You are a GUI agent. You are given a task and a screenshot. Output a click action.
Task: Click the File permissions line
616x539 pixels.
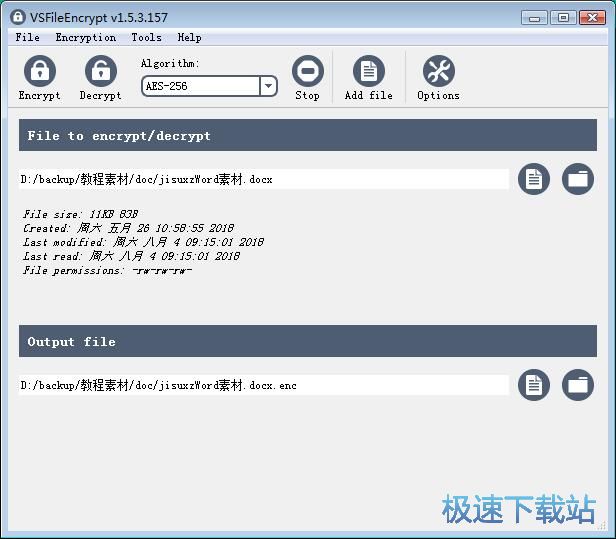pos(107,270)
